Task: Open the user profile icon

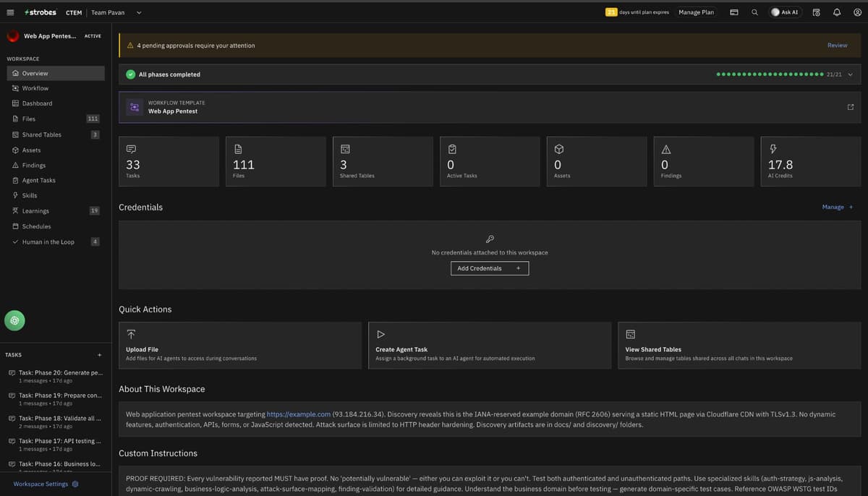Action: [856, 12]
